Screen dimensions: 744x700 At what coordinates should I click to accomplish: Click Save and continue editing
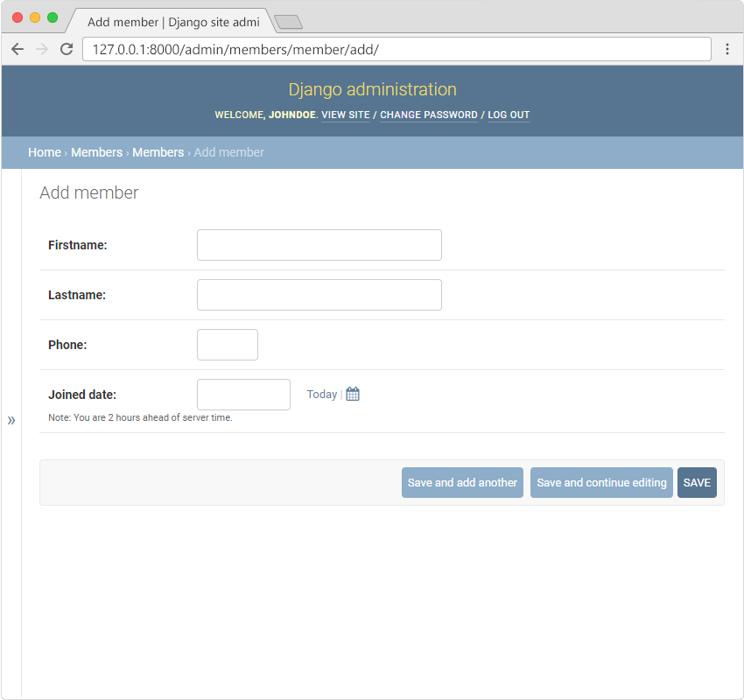pos(601,483)
